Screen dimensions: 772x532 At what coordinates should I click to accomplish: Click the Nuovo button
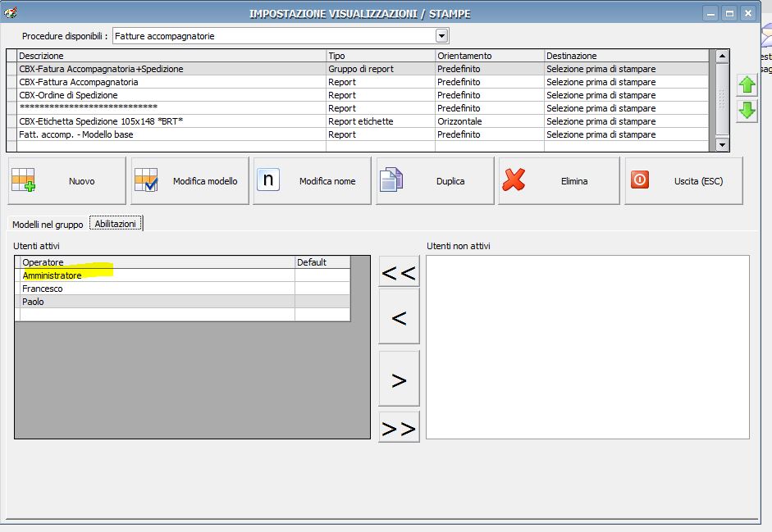point(67,180)
